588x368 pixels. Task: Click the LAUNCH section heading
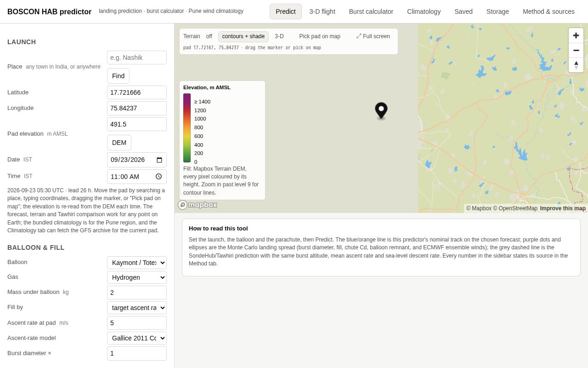(x=22, y=42)
